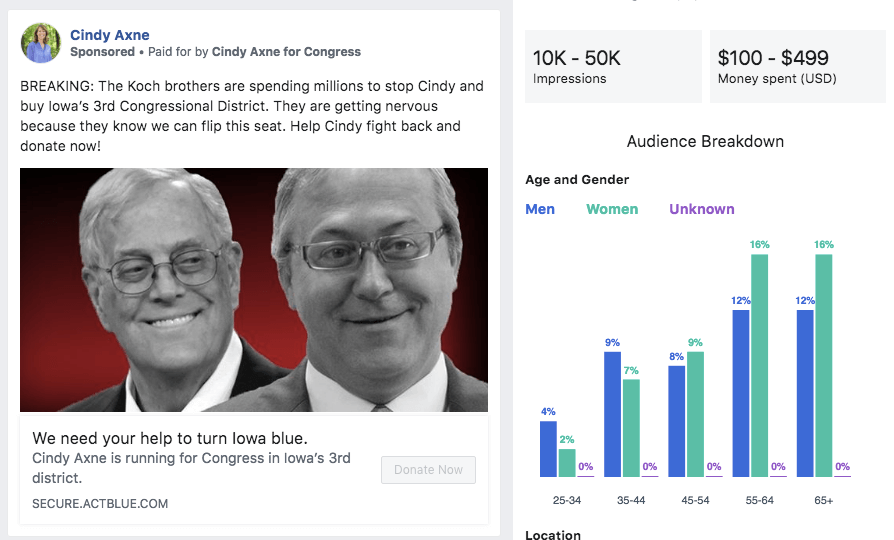Click the Audience Breakdown heading
Image resolution: width=894 pixels, height=540 pixels.
tap(705, 142)
